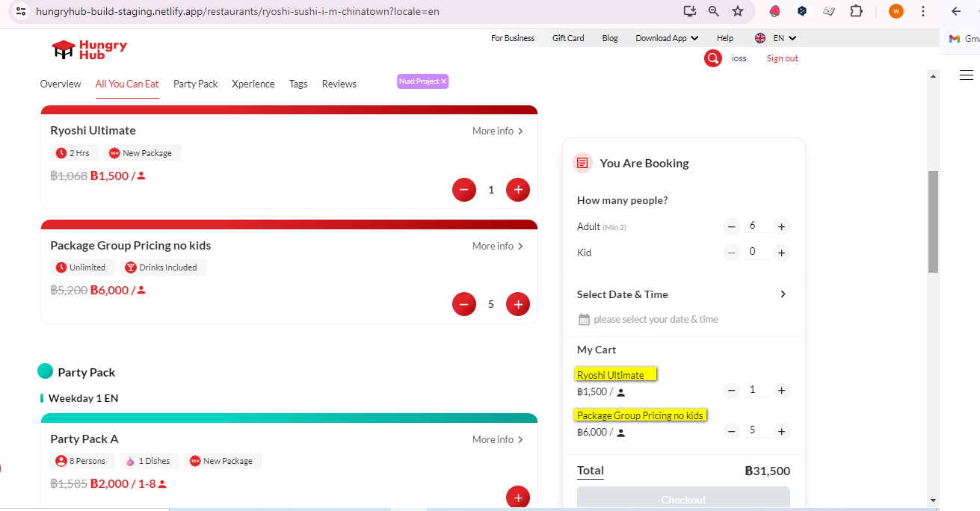Decrease Ryoshi Ultimate package quantity
Viewport: 980px width, 511px height.
point(463,190)
